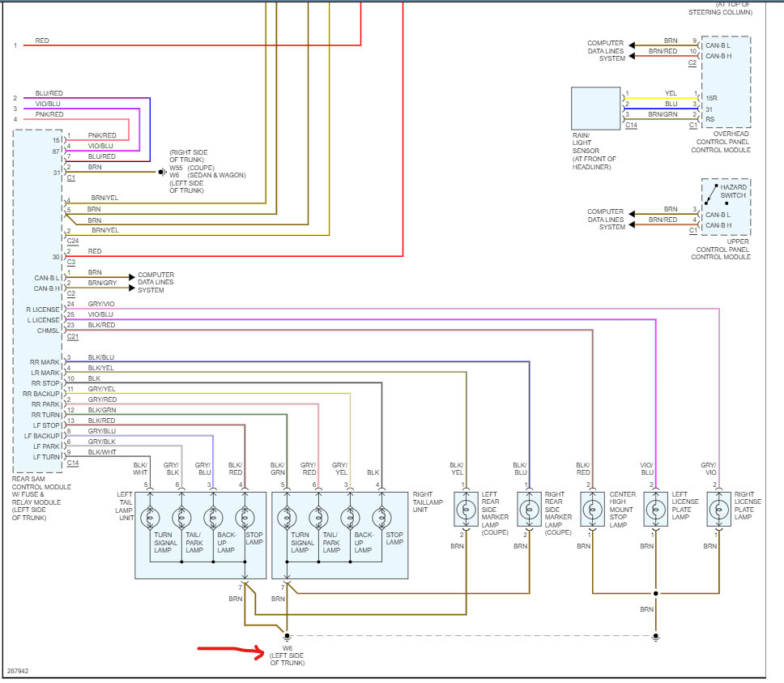Click the "RED" label at wire 1

(x=42, y=41)
